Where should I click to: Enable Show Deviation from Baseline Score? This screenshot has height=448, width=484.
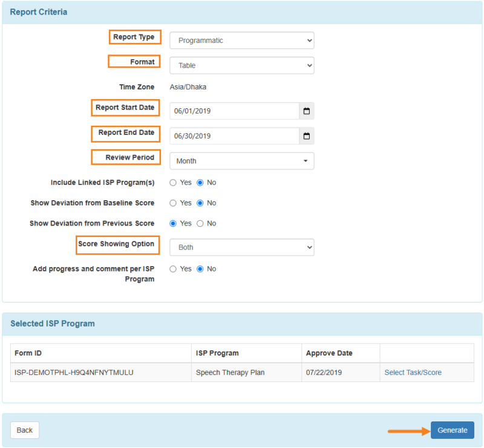click(x=172, y=203)
